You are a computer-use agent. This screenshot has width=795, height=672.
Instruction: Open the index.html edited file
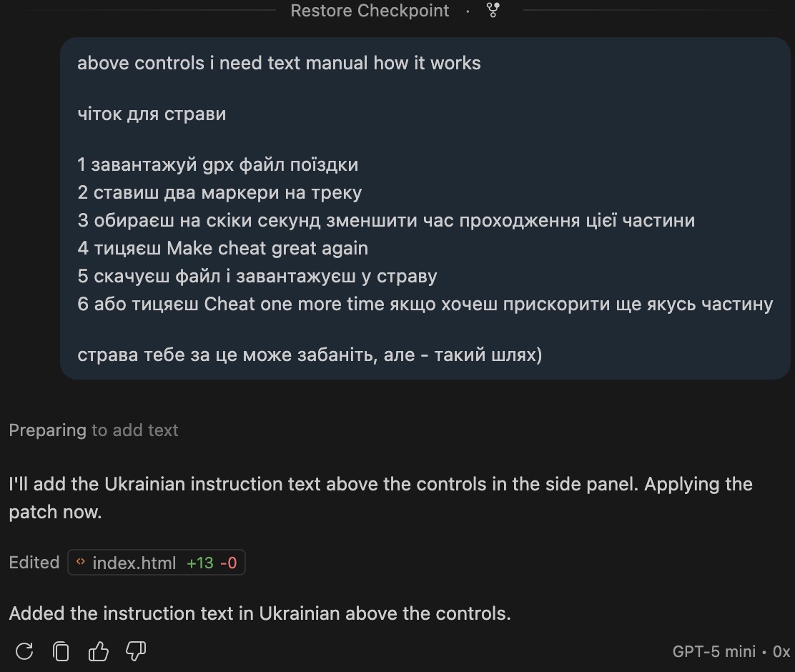pyautogui.click(x=134, y=563)
